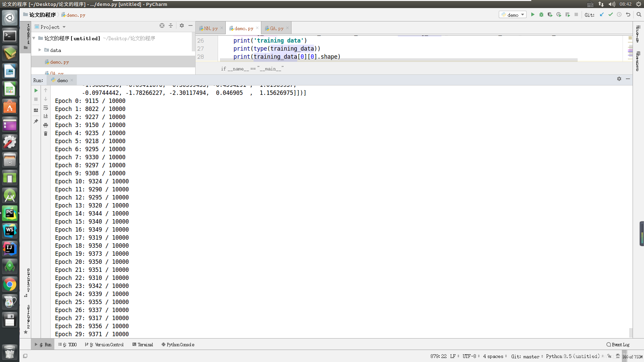This screenshot has height=362, width=644.
Task: Click the restore layout icon in Run panel
Action: coord(36,110)
